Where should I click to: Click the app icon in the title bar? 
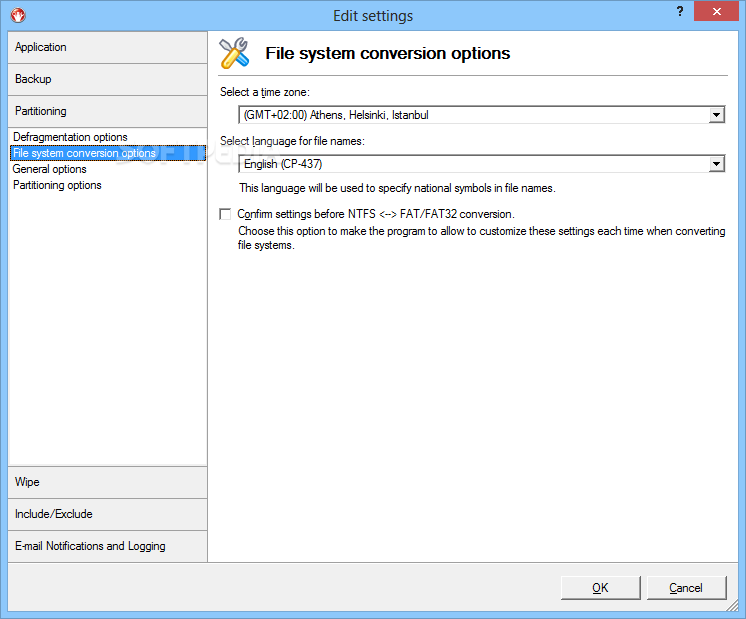tap(18, 15)
